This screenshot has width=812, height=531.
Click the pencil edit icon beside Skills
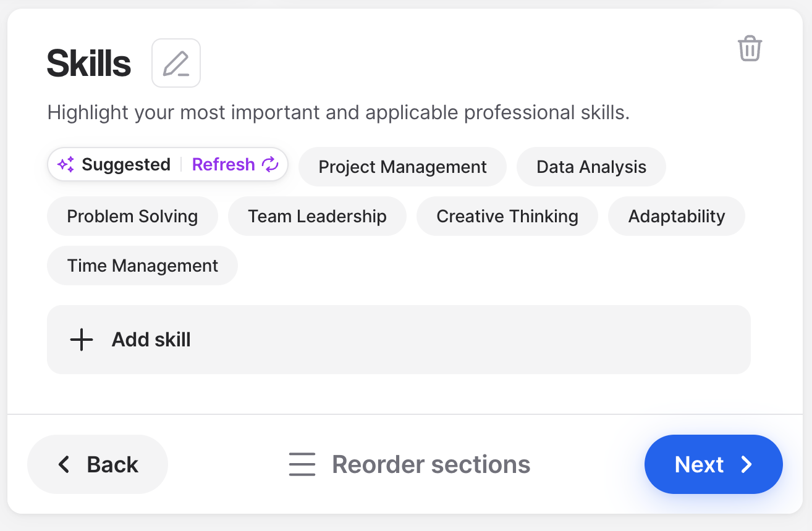tap(176, 63)
